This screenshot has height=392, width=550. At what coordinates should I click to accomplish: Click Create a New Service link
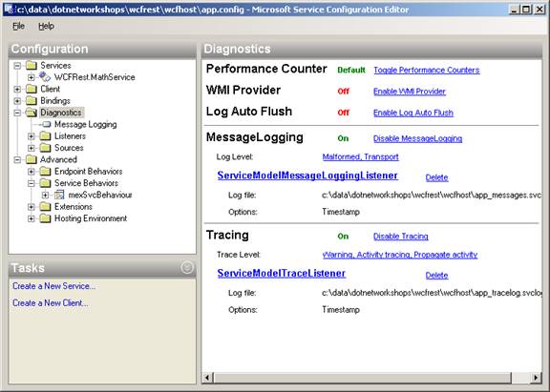point(53,286)
